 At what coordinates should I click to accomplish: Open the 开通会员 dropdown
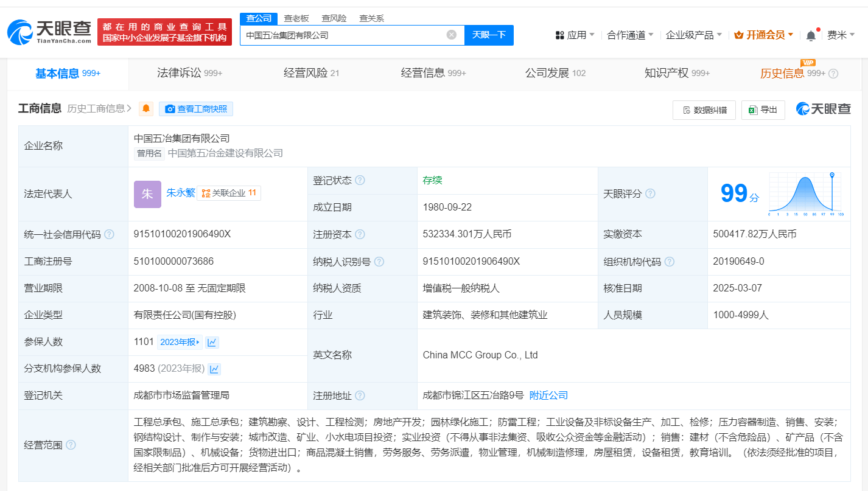click(764, 35)
